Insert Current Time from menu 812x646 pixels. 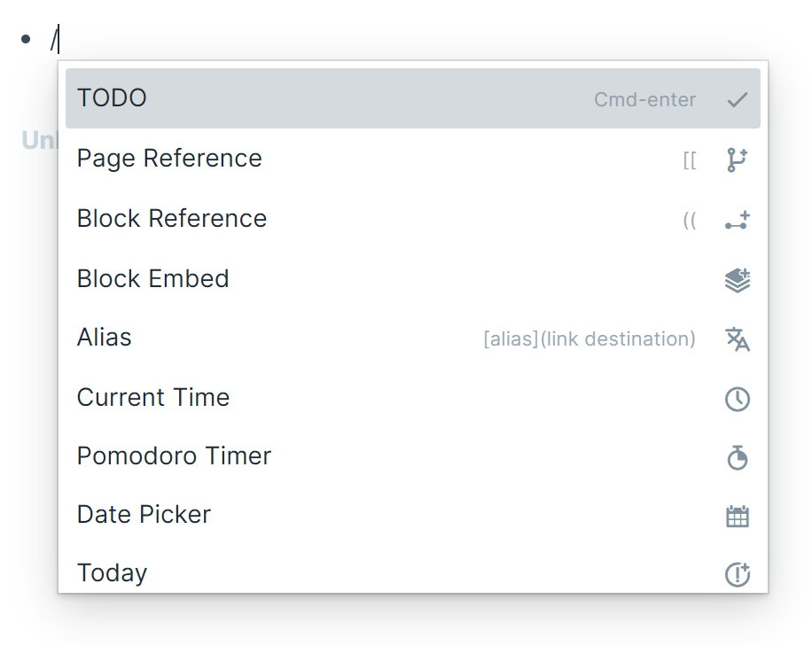click(x=153, y=398)
